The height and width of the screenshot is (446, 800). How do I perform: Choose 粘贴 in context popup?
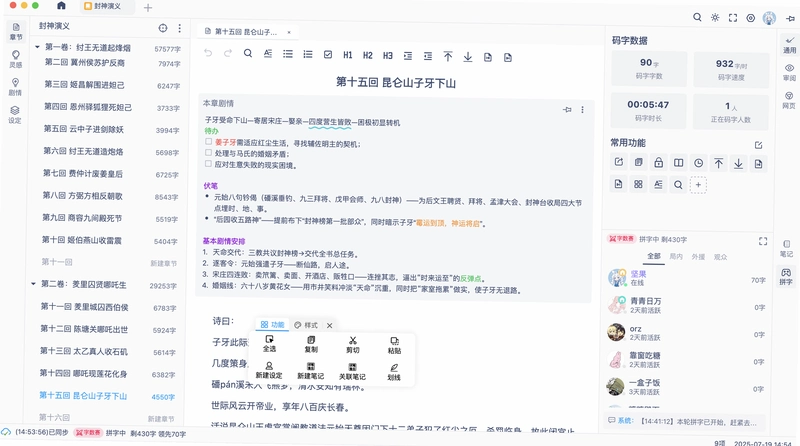394,345
